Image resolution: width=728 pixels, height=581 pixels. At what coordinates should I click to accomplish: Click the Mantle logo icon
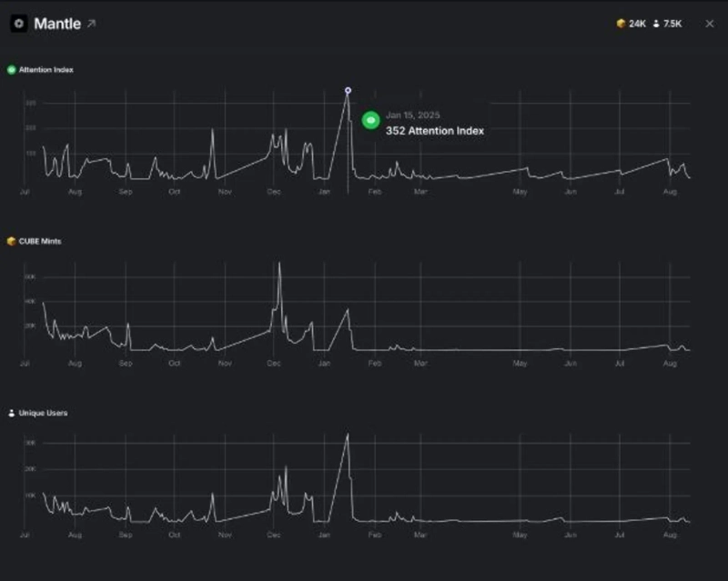[x=18, y=24]
